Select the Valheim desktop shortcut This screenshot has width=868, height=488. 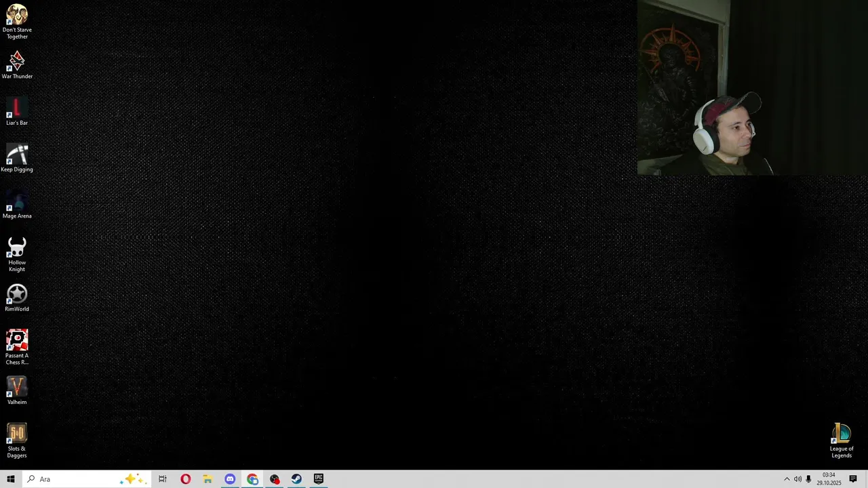tap(17, 391)
